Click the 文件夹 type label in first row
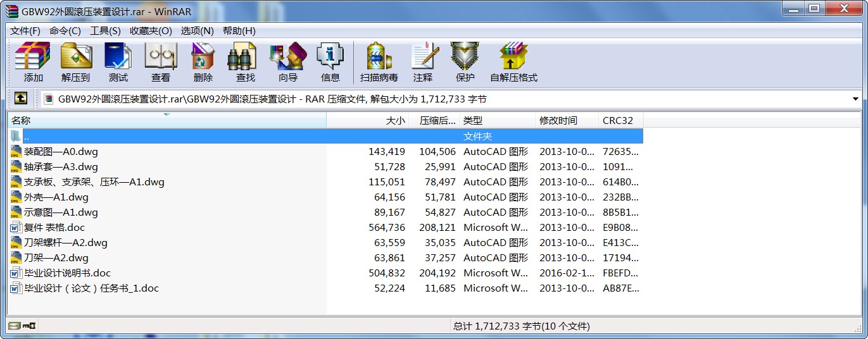This screenshot has height=339, width=868. [x=477, y=137]
